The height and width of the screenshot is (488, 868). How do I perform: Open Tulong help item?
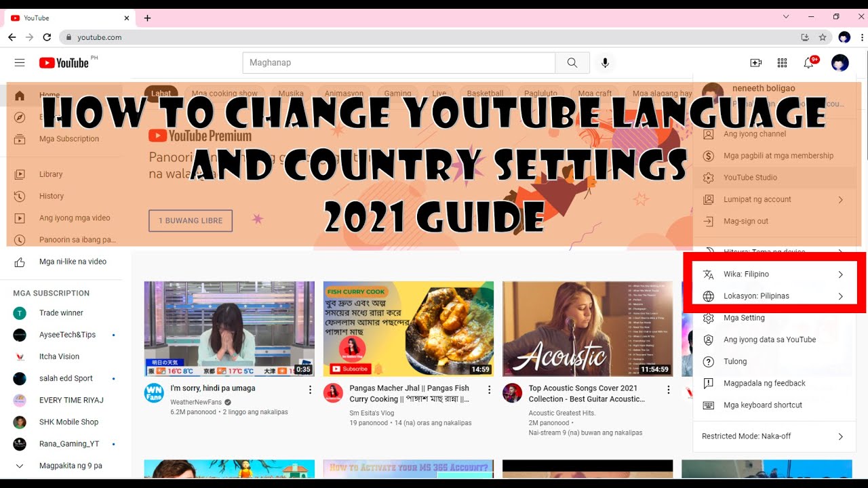pos(773,361)
